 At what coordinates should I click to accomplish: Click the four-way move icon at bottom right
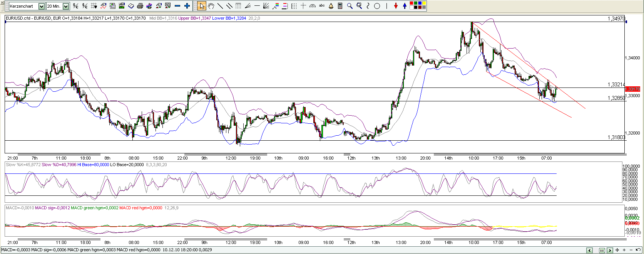click(x=617, y=250)
